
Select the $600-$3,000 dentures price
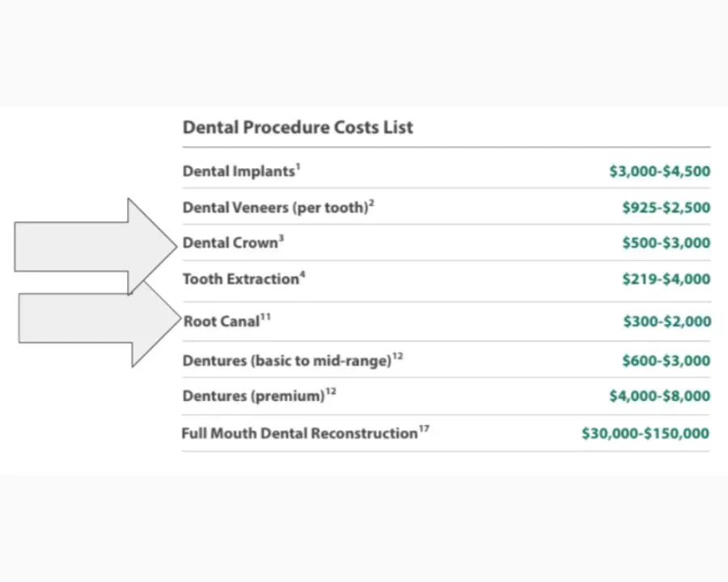coord(666,361)
